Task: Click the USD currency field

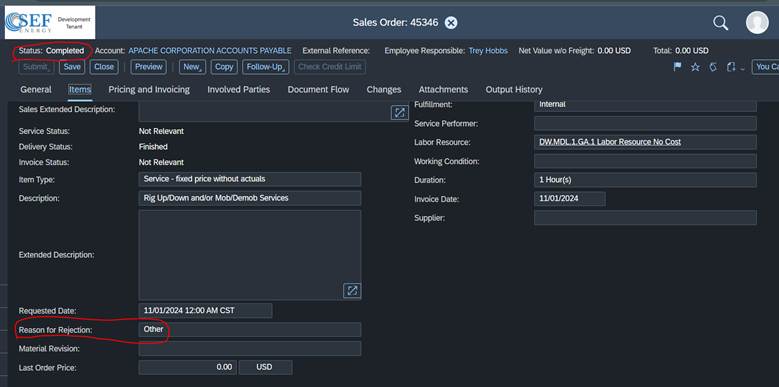Action: click(x=265, y=367)
